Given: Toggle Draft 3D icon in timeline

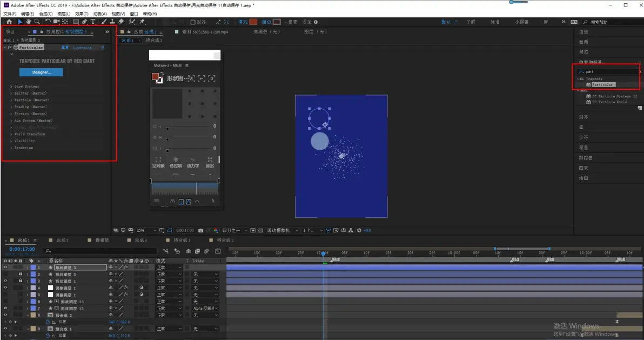Looking at the screenshot, I should click(x=177, y=251).
